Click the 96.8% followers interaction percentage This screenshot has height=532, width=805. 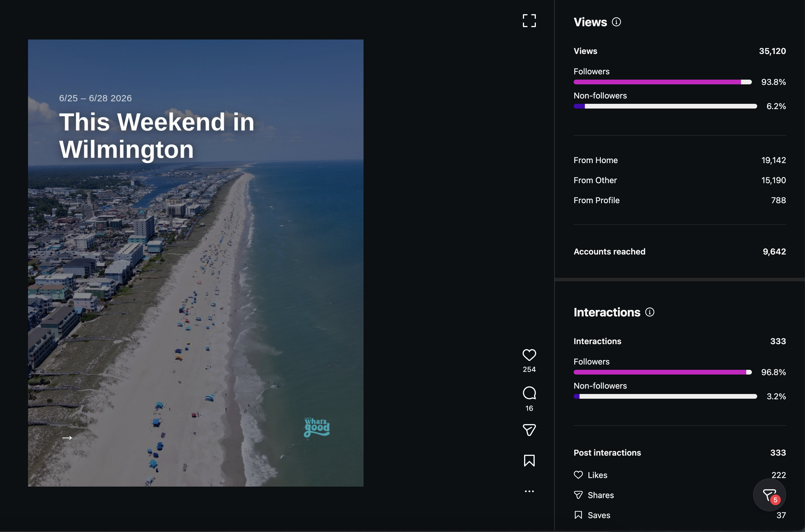point(773,372)
